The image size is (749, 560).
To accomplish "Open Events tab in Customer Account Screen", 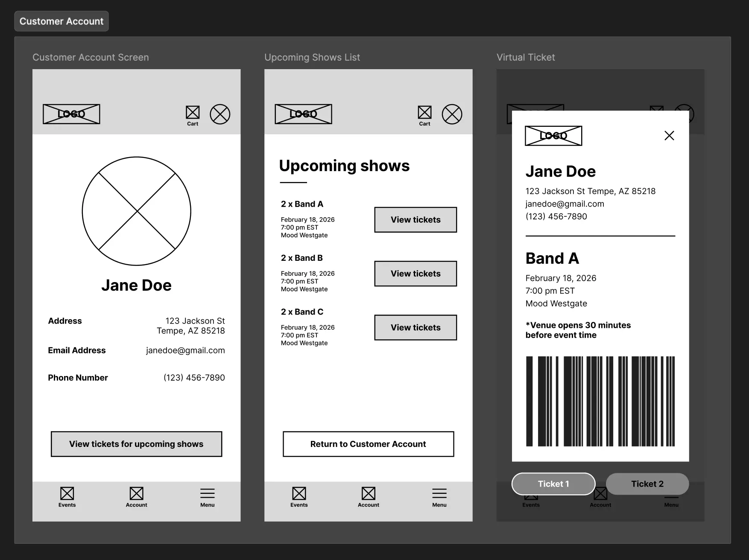I will (x=67, y=497).
